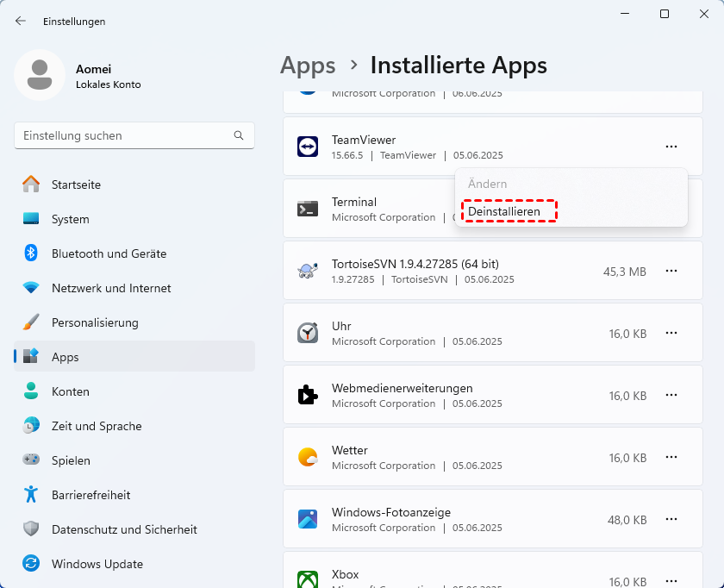Click the search magnifier icon
This screenshot has height=588, width=724.
(239, 135)
